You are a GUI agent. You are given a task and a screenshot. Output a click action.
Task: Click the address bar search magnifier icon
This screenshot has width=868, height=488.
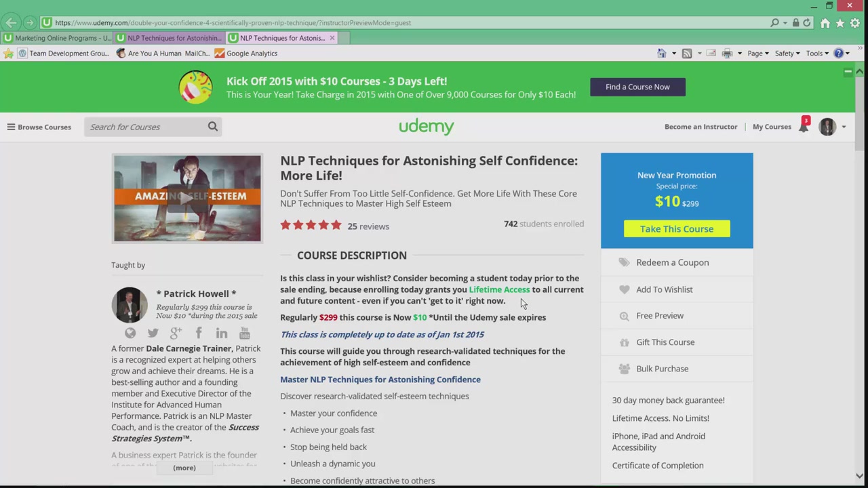775,22
